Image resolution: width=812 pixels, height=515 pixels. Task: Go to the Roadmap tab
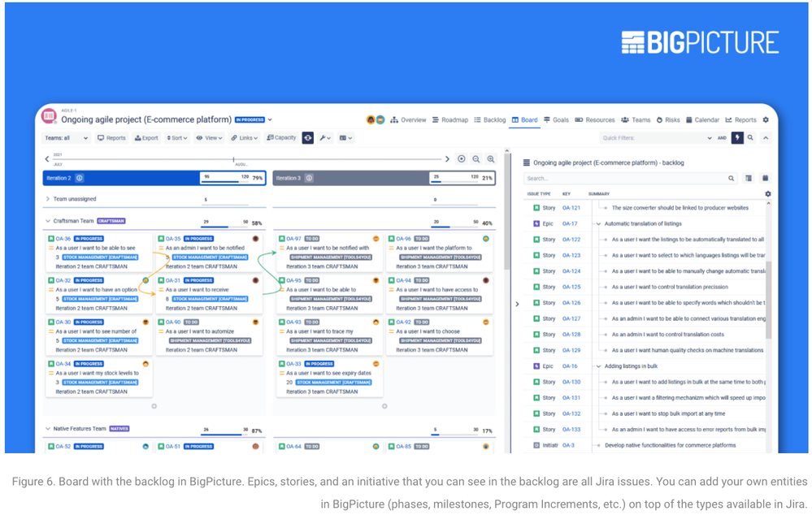(x=450, y=120)
